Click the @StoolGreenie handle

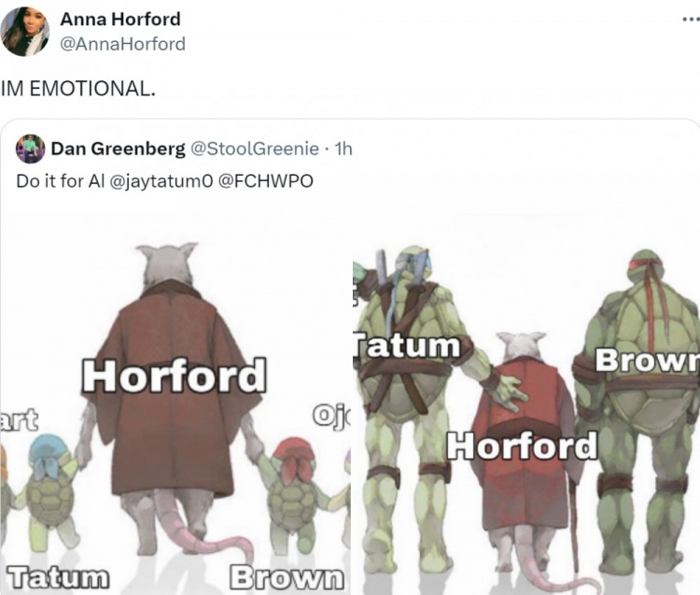point(255,149)
